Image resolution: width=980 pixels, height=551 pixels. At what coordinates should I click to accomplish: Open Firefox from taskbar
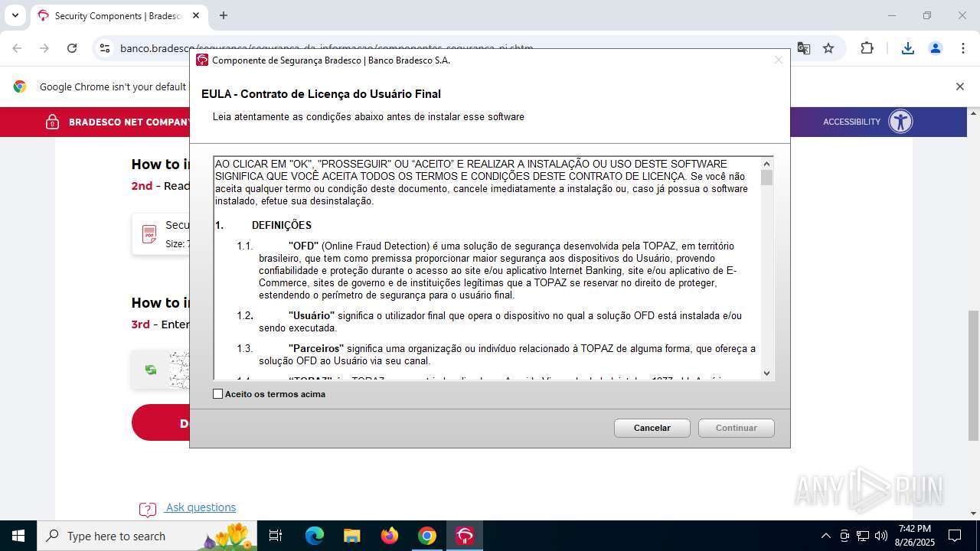[x=390, y=536]
